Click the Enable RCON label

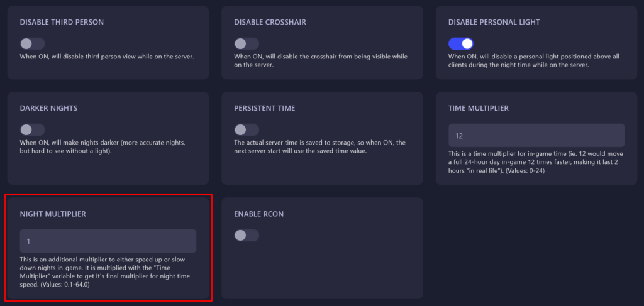258,214
